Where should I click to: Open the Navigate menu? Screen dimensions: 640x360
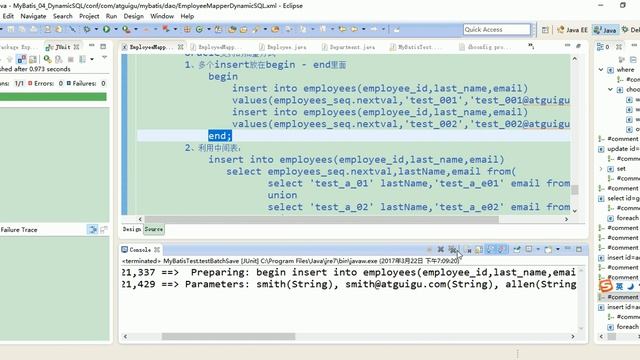pyautogui.click(x=33, y=16)
